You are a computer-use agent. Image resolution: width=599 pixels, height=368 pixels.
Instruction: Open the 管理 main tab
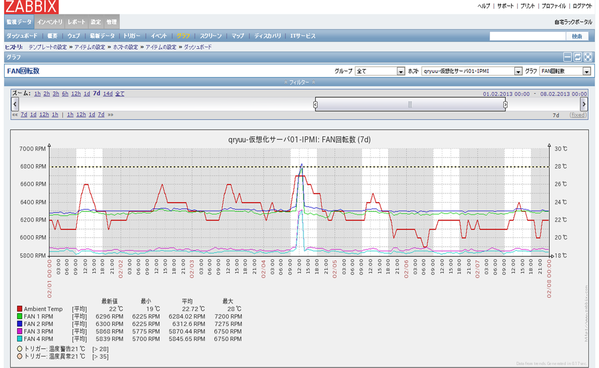(111, 22)
